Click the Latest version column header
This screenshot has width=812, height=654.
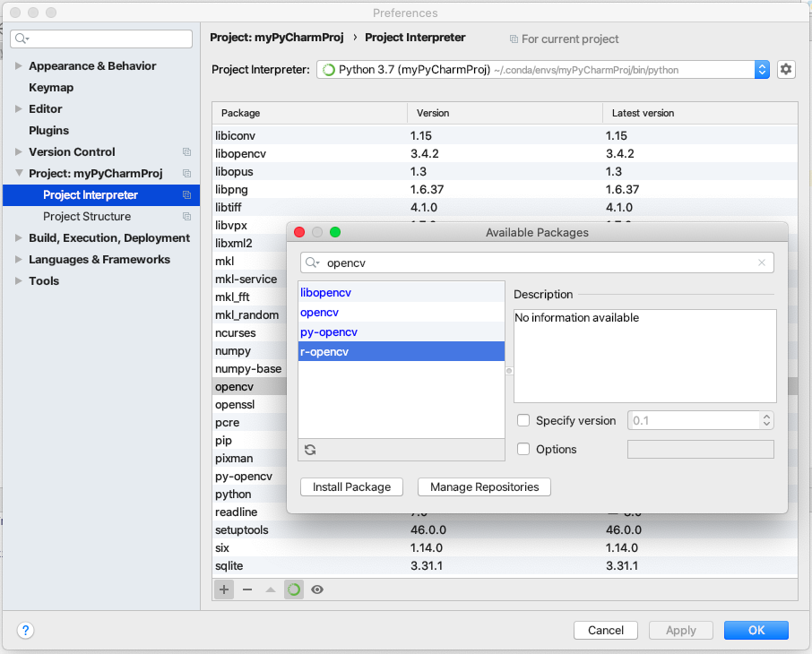pos(700,113)
